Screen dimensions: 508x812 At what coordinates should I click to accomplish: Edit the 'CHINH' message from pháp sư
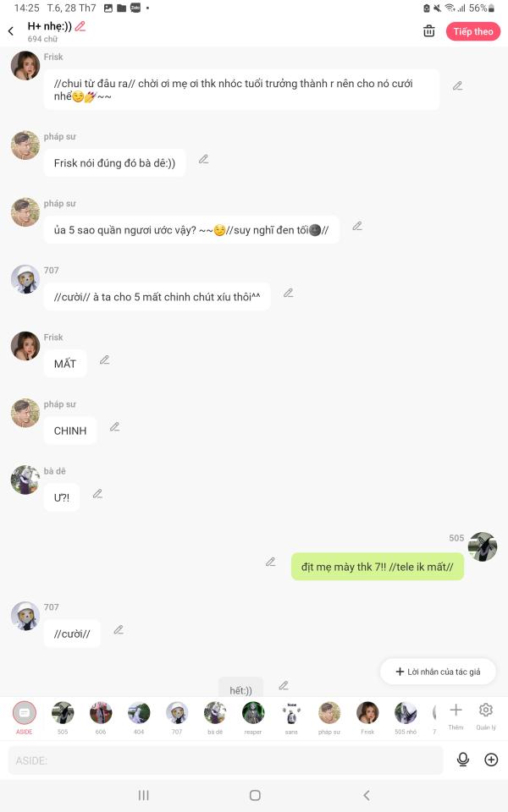pos(115,426)
